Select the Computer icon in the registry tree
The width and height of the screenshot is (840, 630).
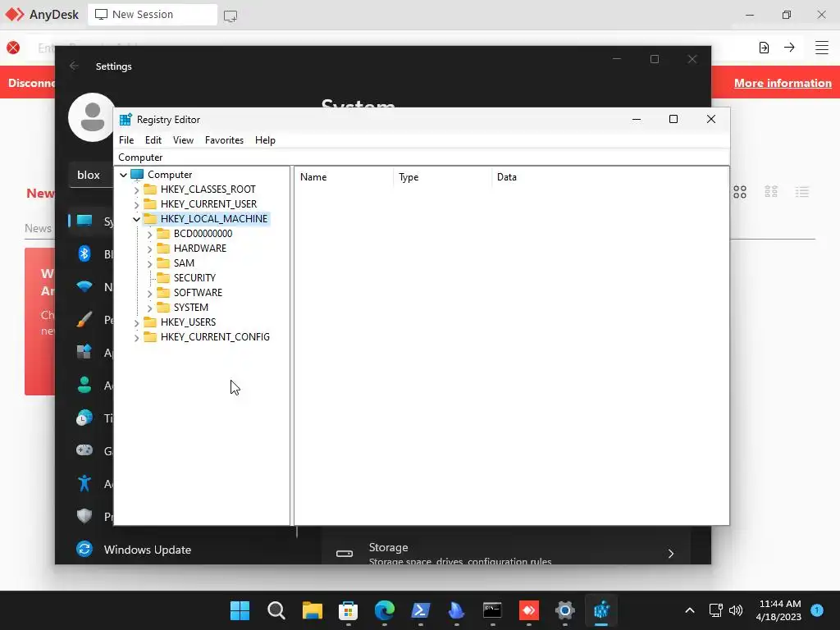point(137,175)
